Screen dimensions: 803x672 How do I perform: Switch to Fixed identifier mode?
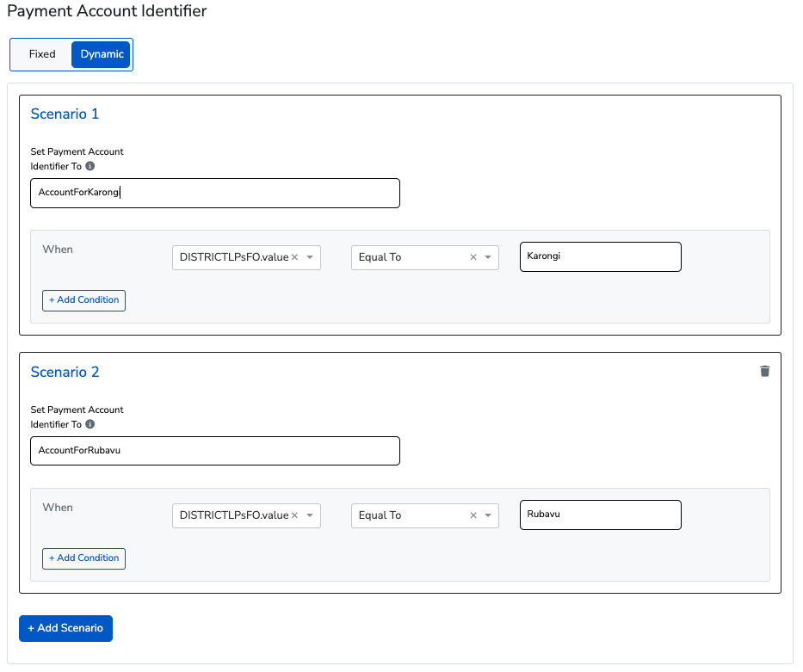(x=42, y=54)
